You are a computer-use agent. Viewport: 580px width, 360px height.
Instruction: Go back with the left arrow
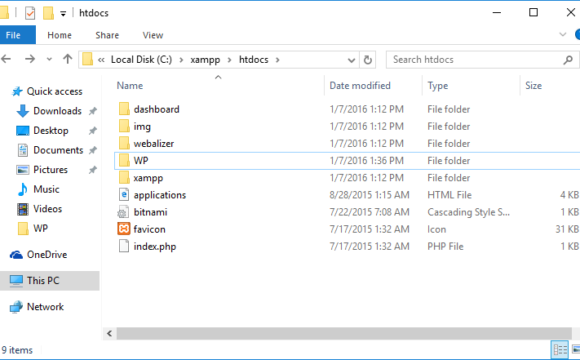click(6, 59)
